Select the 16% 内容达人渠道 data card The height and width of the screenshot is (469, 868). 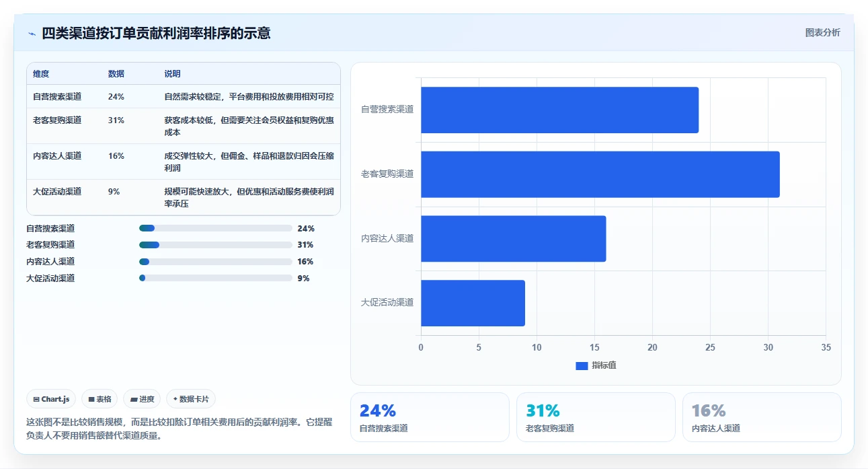coord(762,417)
